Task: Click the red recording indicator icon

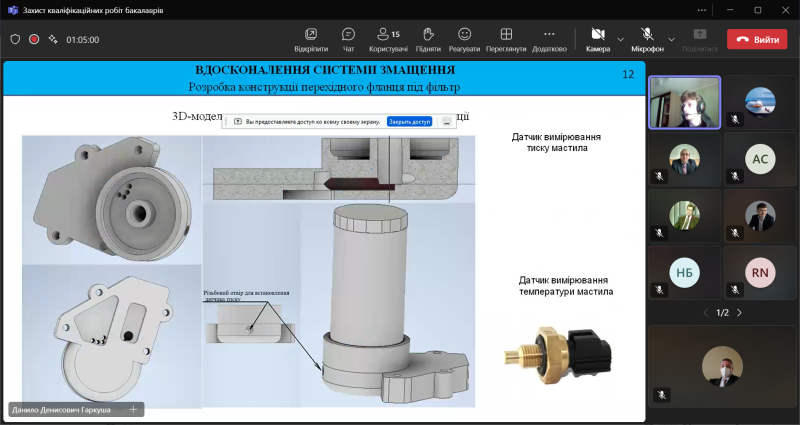Action: pos(34,39)
